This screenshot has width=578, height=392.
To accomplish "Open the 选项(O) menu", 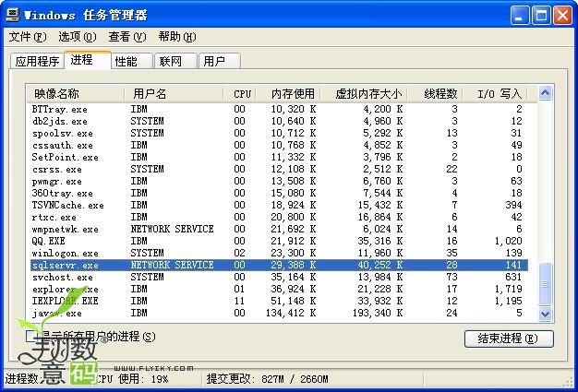I will click(x=77, y=37).
